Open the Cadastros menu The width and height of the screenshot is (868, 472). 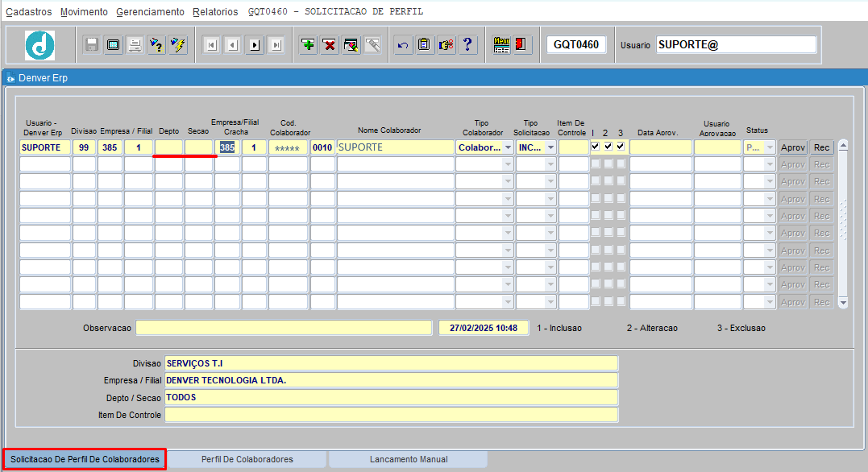coord(29,11)
